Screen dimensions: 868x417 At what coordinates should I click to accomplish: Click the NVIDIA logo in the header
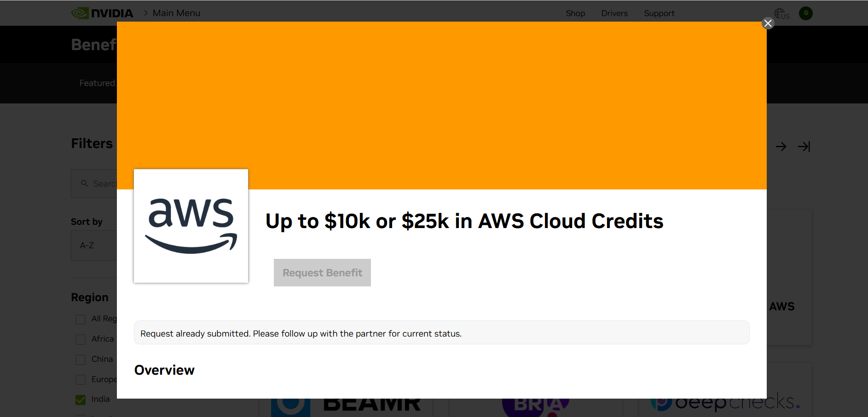pos(102,13)
